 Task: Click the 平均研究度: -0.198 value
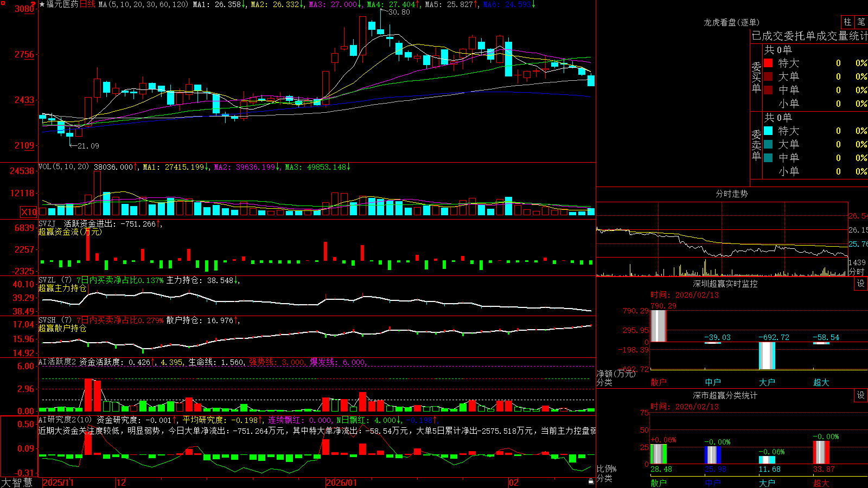coord(222,420)
